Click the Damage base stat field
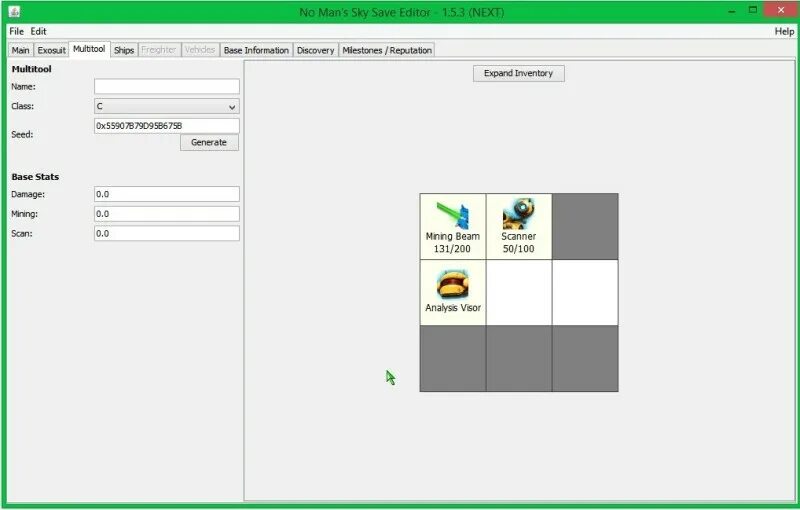This screenshot has height=510, width=800. tap(166, 194)
